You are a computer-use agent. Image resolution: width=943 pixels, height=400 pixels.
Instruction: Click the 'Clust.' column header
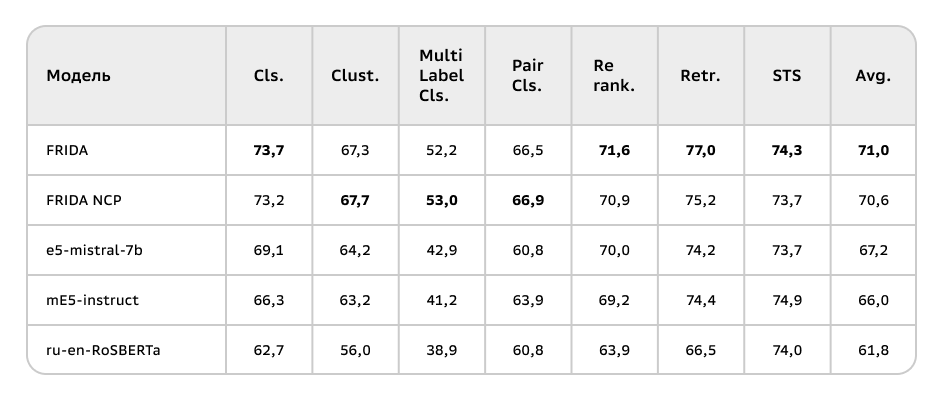tap(355, 76)
